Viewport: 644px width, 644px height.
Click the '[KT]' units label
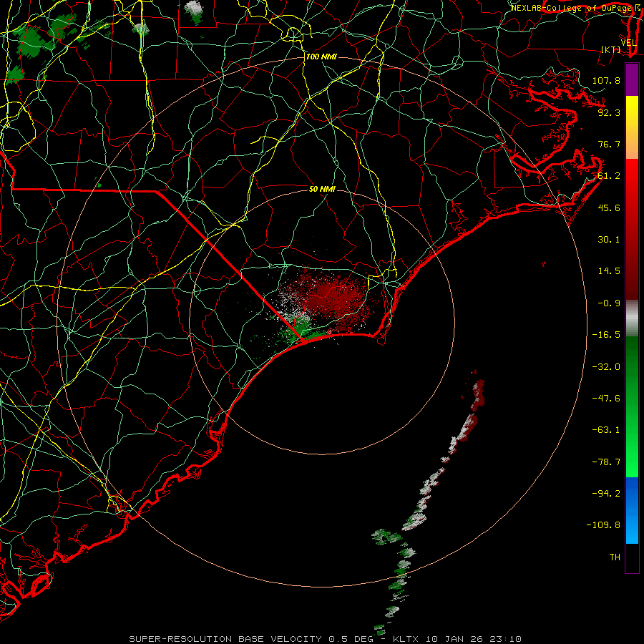point(611,49)
